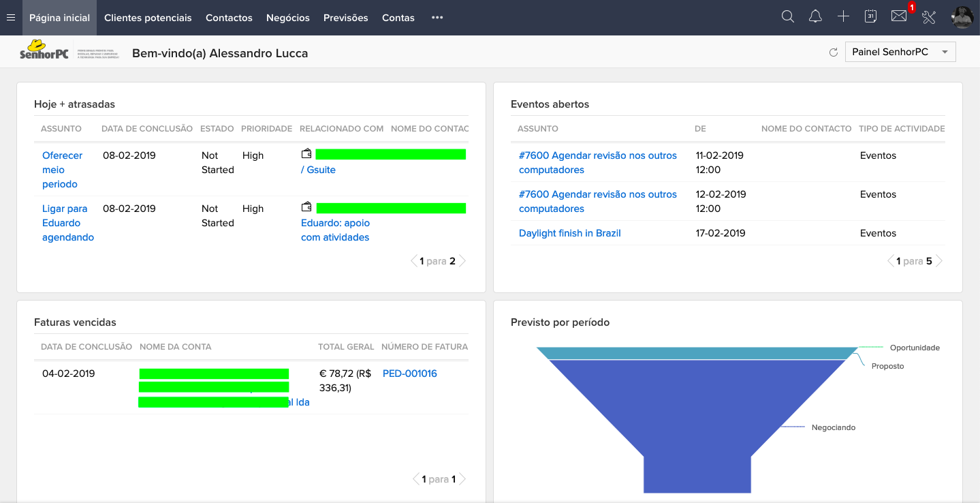Click the SenhorPC logo
The width and height of the screenshot is (980, 503).
tap(44, 50)
